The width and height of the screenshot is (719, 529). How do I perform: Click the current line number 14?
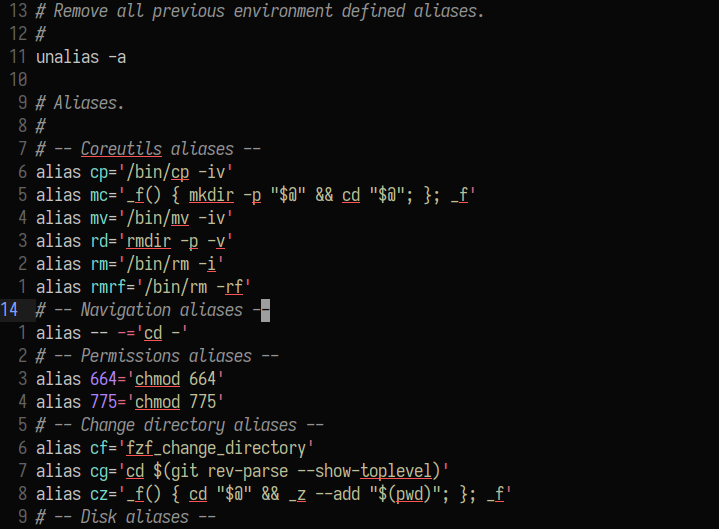pos(9,310)
